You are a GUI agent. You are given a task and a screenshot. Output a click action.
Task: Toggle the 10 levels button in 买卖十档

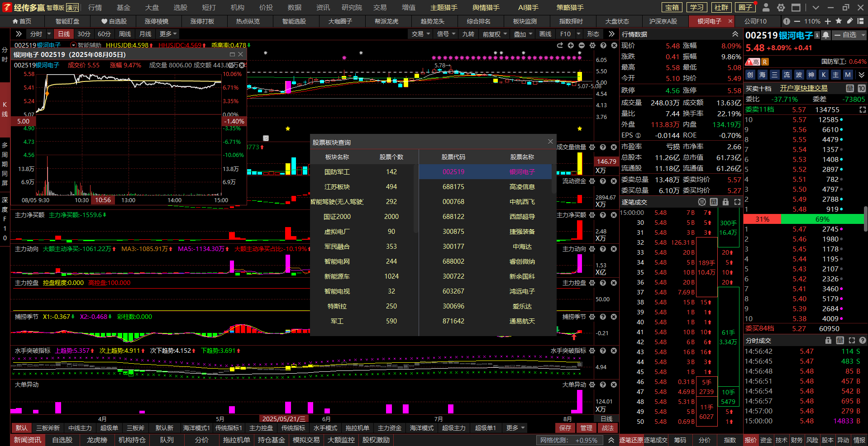coord(861,88)
